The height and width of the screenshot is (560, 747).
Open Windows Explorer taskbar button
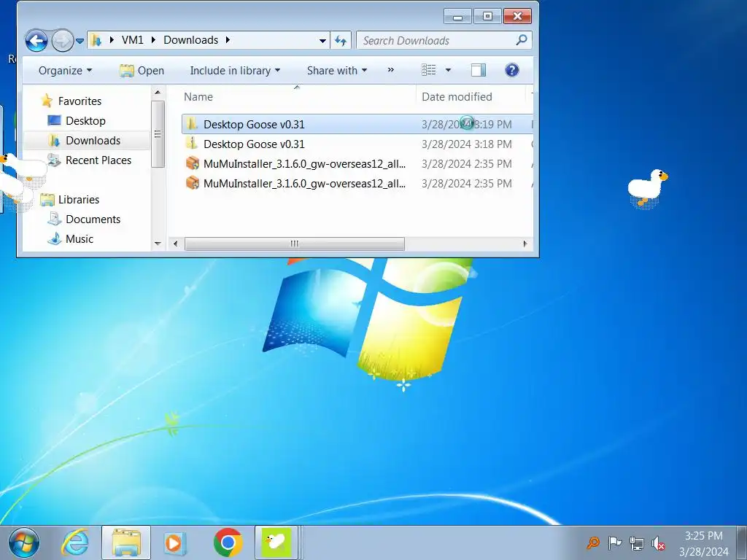[x=126, y=542]
